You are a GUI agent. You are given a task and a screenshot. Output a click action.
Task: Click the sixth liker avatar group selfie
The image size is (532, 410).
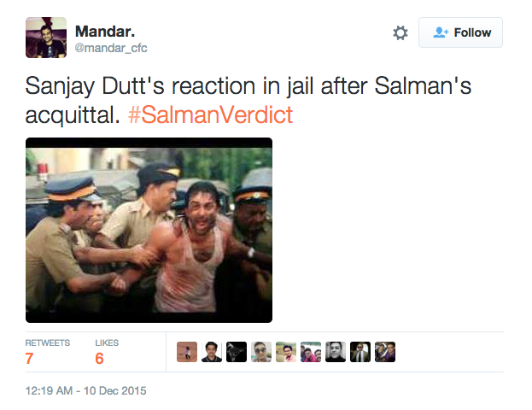[311, 352]
